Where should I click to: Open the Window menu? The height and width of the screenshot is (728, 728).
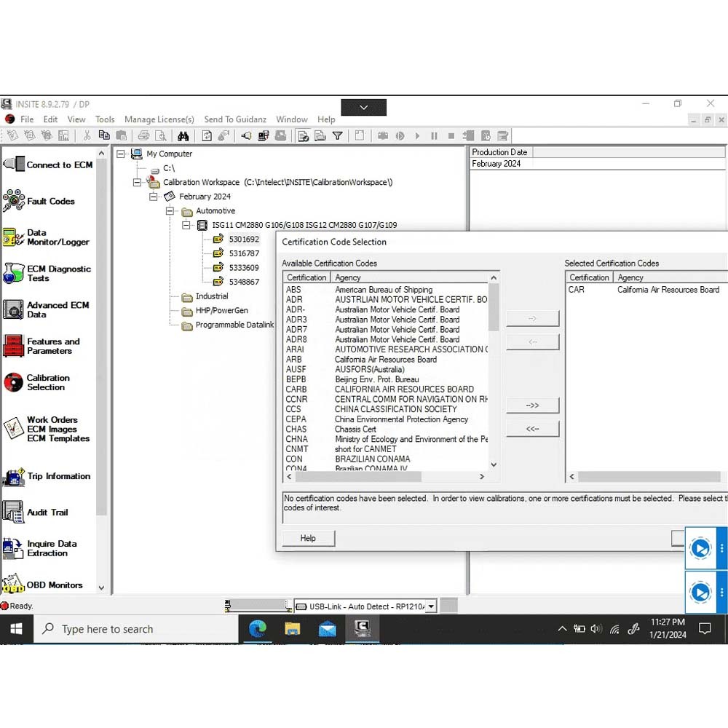coord(292,119)
